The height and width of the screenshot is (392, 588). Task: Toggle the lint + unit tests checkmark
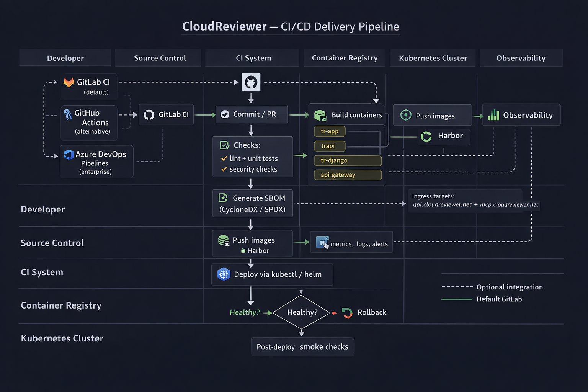224,158
